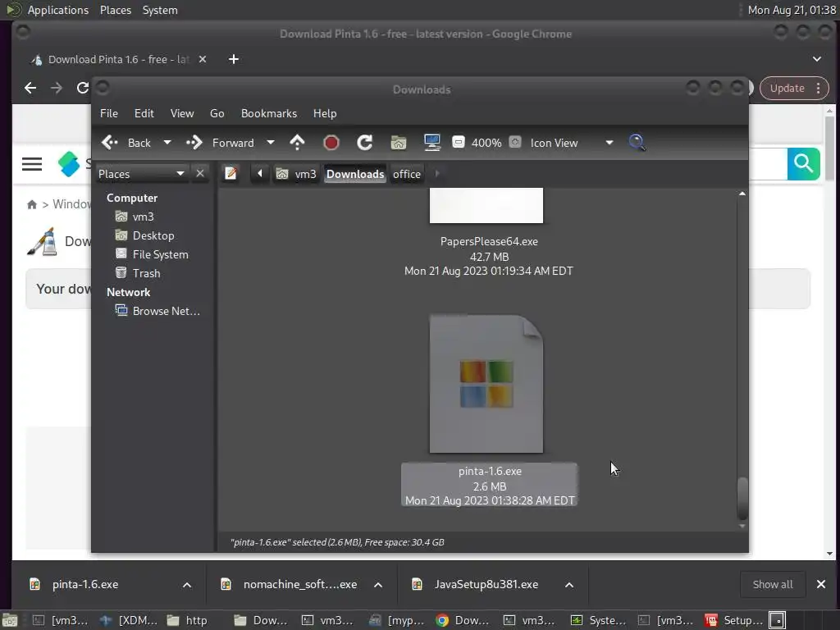This screenshot has width=840, height=630.
Task: Select the pinta-1.6.exe file icon
Action: pyautogui.click(x=486, y=384)
